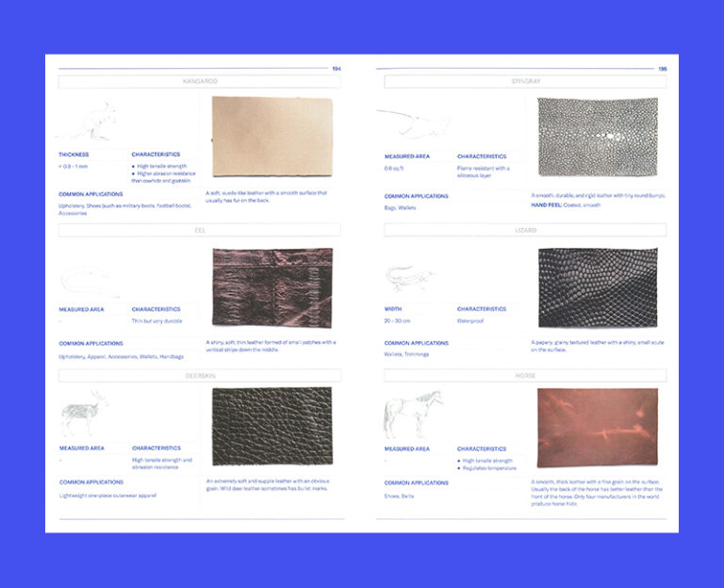Image resolution: width=724 pixels, height=588 pixels.
Task: Click the Horse section title bar
Action: tap(525, 376)
